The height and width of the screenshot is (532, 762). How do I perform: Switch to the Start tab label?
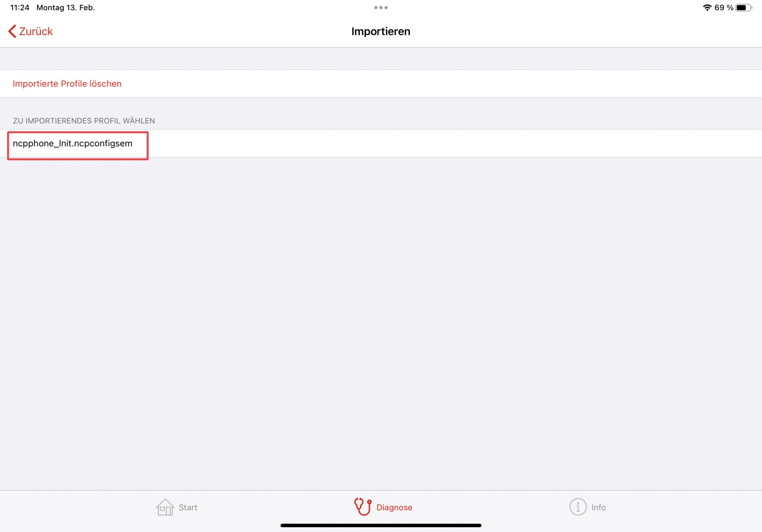[x=188, y=507]
